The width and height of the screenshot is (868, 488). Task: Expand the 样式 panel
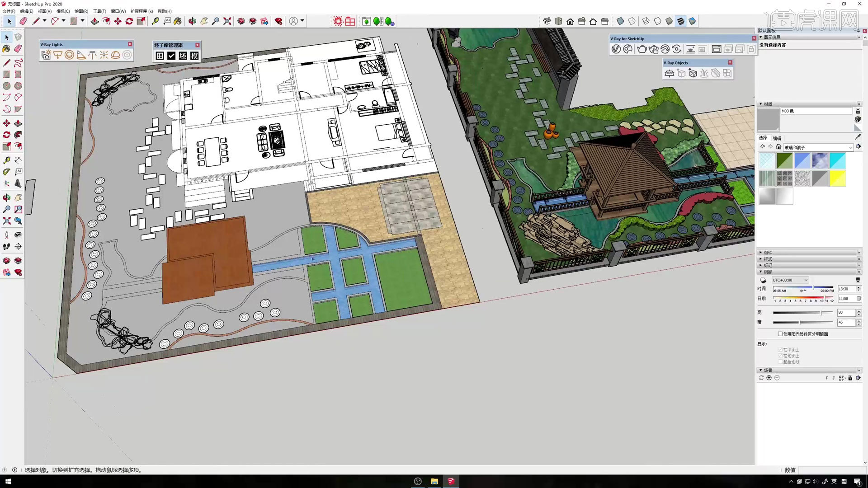pyautogui.click(x=761, y=259)
